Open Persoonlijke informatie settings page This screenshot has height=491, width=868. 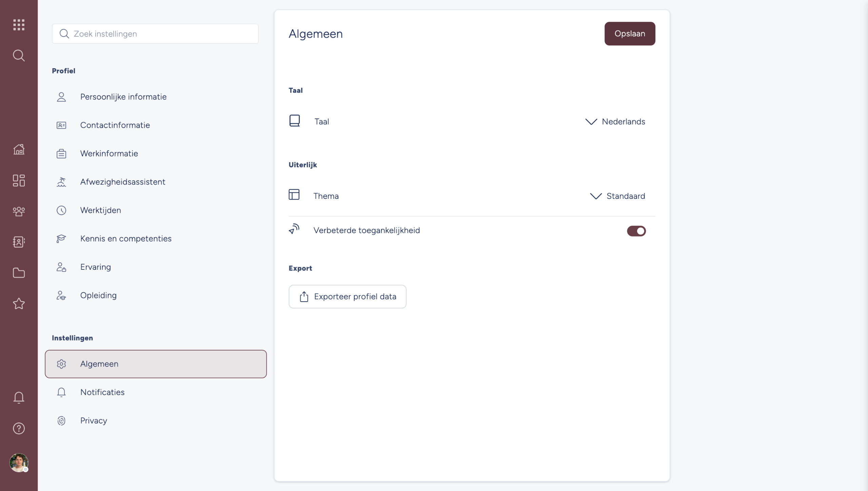pos(123,97)
